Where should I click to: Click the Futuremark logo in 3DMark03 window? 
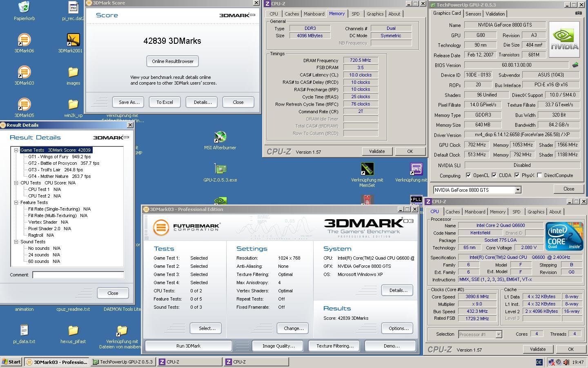coord(187,227)
